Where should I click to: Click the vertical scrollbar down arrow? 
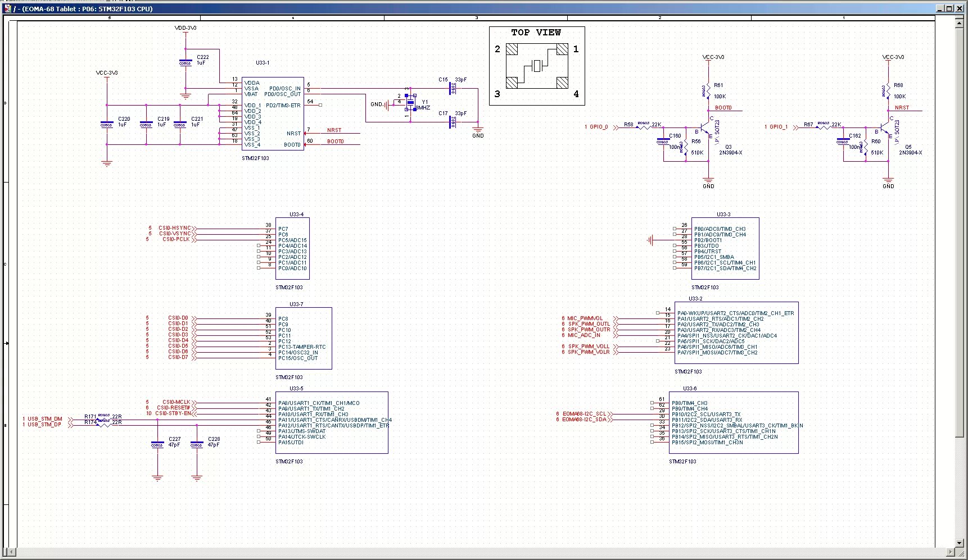[960, 543]
